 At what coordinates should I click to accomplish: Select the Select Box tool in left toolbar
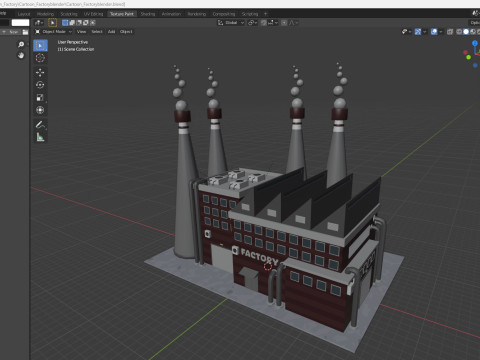[x=40, y=46]
